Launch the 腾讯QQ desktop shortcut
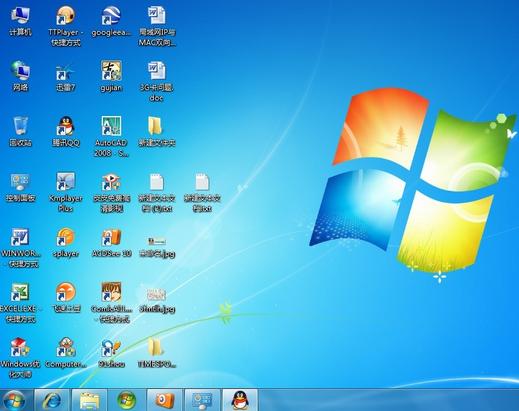This screenshot has width=519, height=411. pos(66,132)
